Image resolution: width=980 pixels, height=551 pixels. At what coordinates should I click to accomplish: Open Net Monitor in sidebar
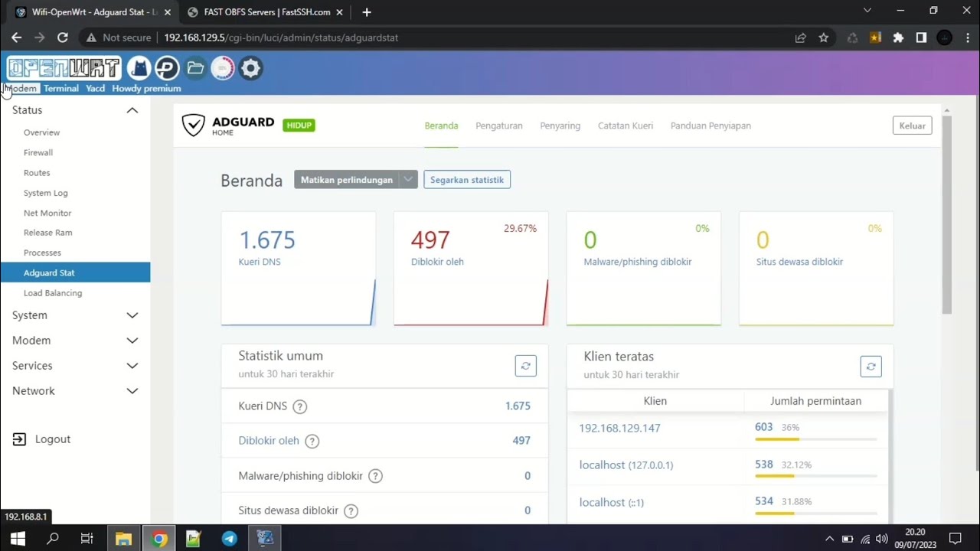point(47,213)
